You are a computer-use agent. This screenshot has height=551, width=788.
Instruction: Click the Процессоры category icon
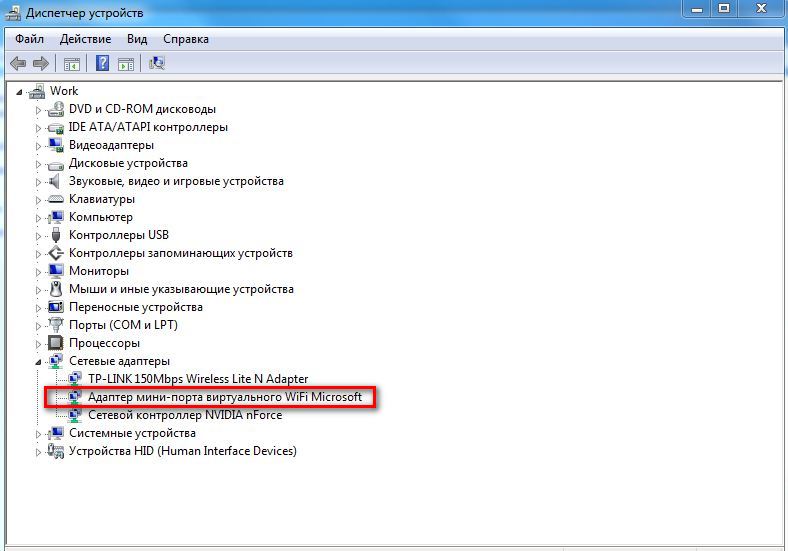click(57, 343)
